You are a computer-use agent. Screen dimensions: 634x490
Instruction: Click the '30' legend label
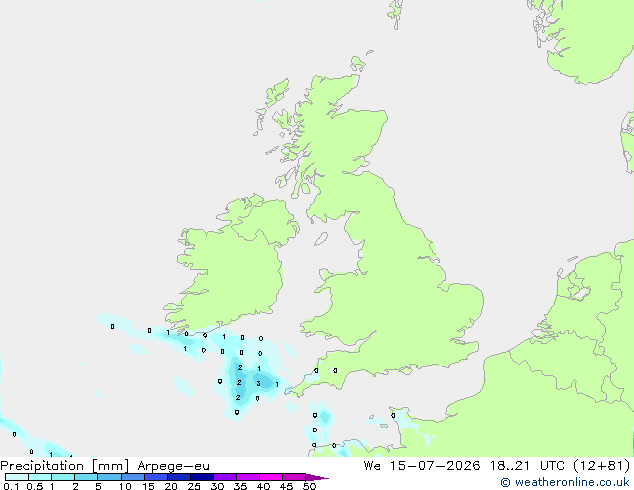click(217, 486)
